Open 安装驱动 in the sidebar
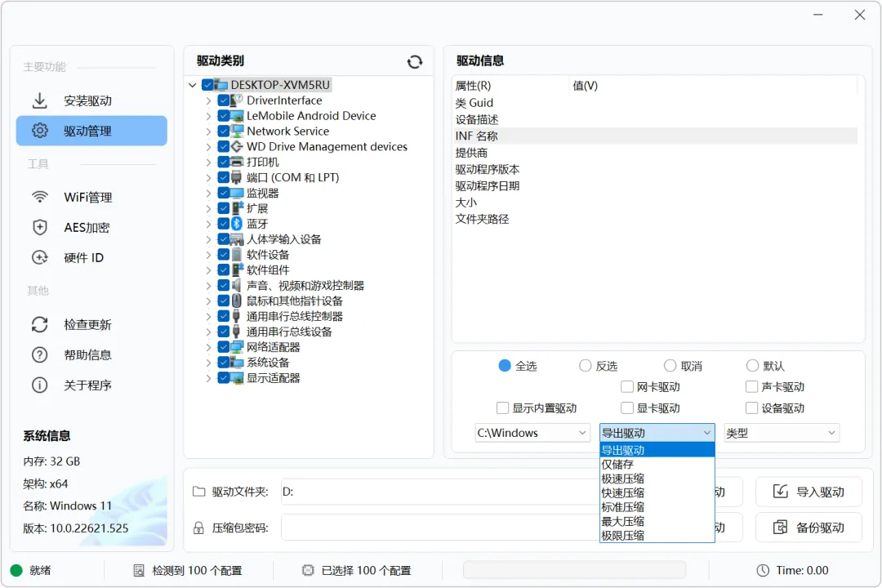This screenshot has width=882, height=588. click(x=91, y=100)
